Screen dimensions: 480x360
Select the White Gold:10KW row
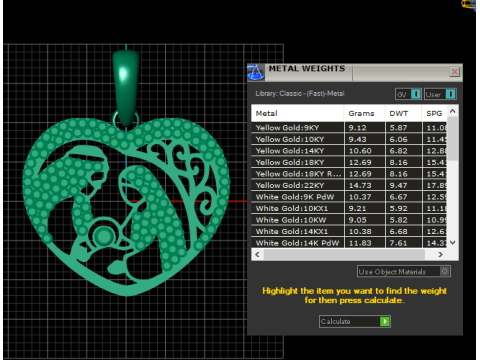(x=349, y=220)
